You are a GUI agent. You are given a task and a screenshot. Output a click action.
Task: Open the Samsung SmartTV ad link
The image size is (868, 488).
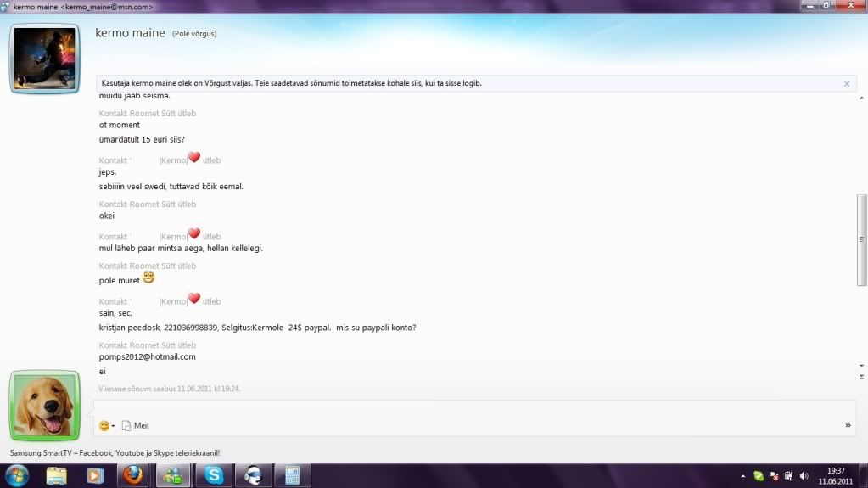coord(115,453)
